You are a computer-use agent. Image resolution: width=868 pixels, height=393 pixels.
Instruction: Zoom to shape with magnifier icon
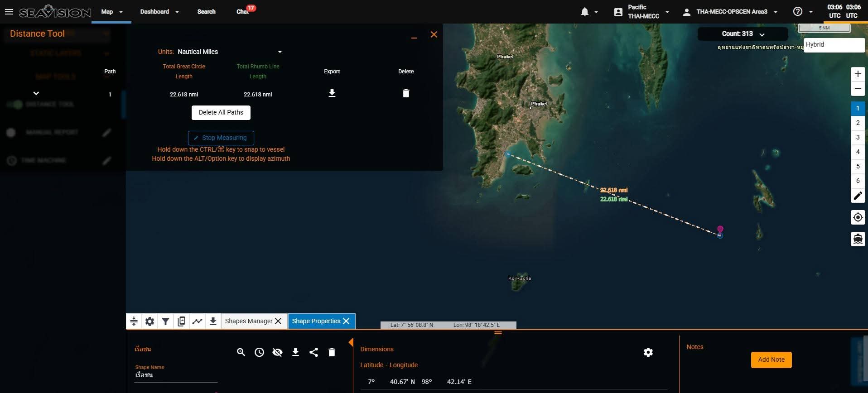coord(241,352)
